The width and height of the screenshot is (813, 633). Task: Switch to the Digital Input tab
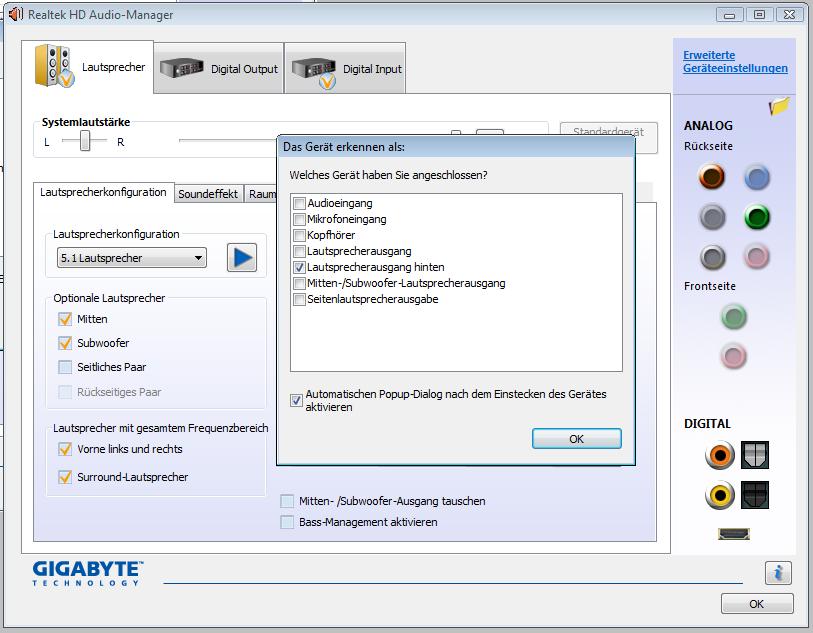tap(345, 68)
